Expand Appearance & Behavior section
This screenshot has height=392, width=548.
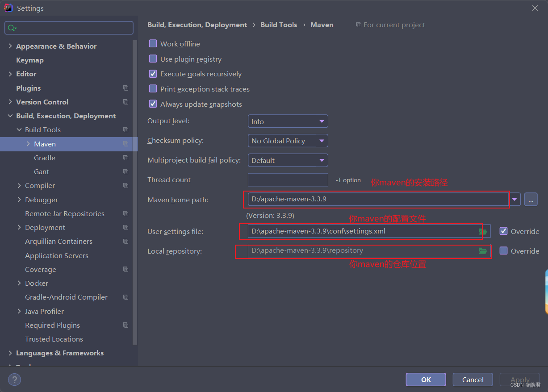click(x=10, y=46)
